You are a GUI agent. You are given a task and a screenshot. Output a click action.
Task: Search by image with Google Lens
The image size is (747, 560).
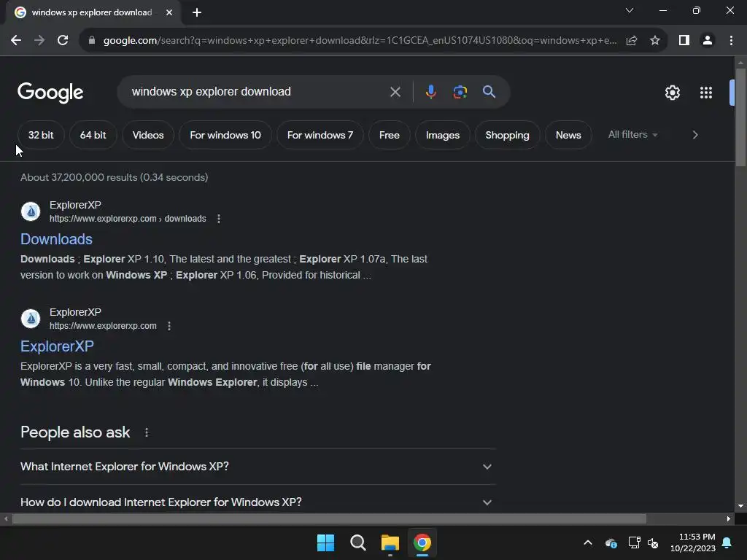point(460,92)
